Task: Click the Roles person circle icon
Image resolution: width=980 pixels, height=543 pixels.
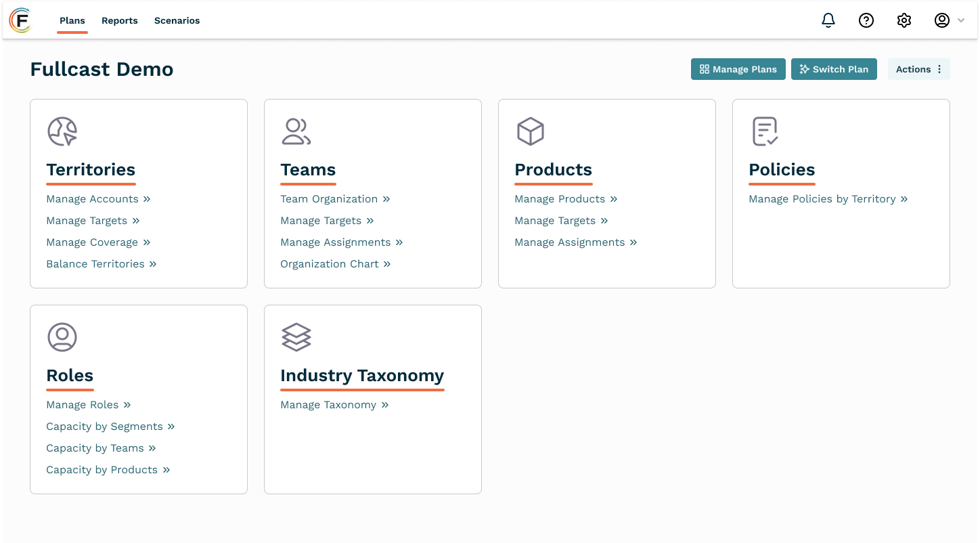Action: (62, 337)
